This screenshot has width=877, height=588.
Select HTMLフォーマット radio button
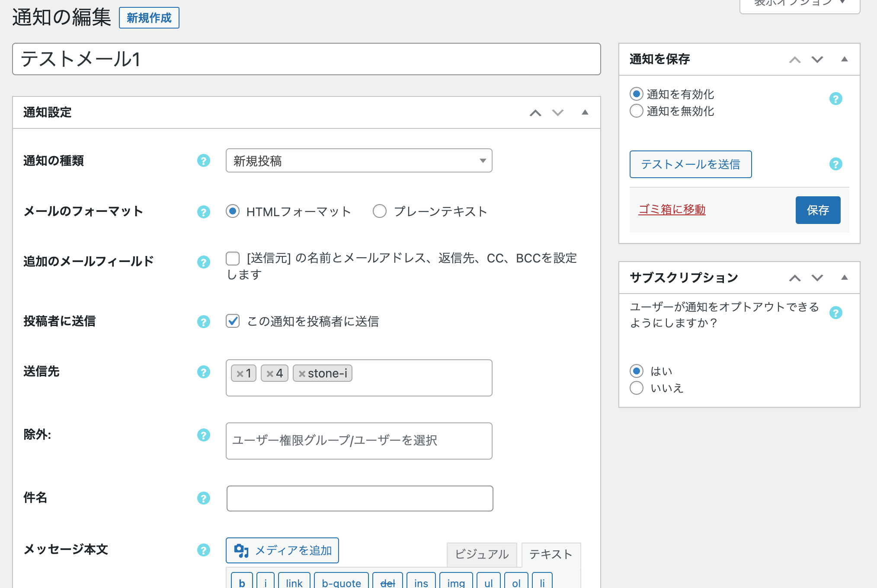(233, 211)
